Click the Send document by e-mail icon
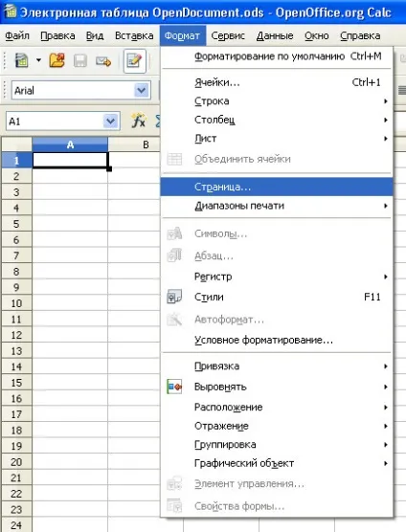This screenshot has height=532, width=406. click(x=103, y=61)
